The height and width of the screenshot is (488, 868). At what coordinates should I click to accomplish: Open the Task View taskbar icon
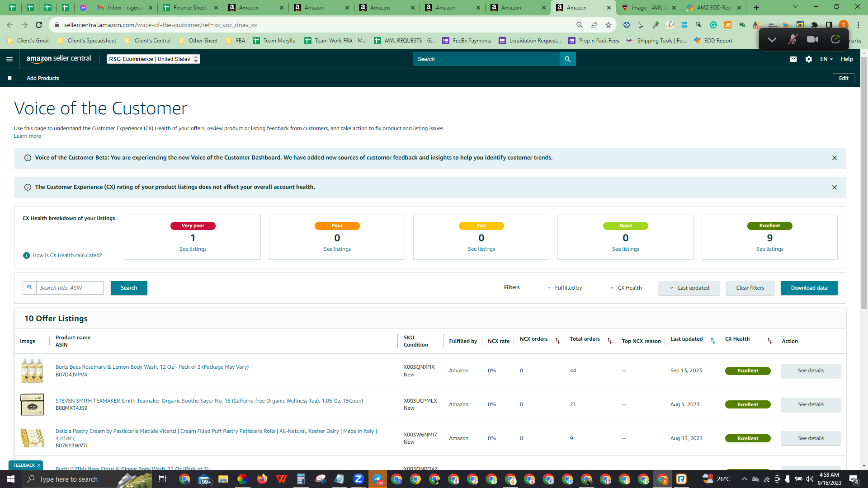click(163, 479)
